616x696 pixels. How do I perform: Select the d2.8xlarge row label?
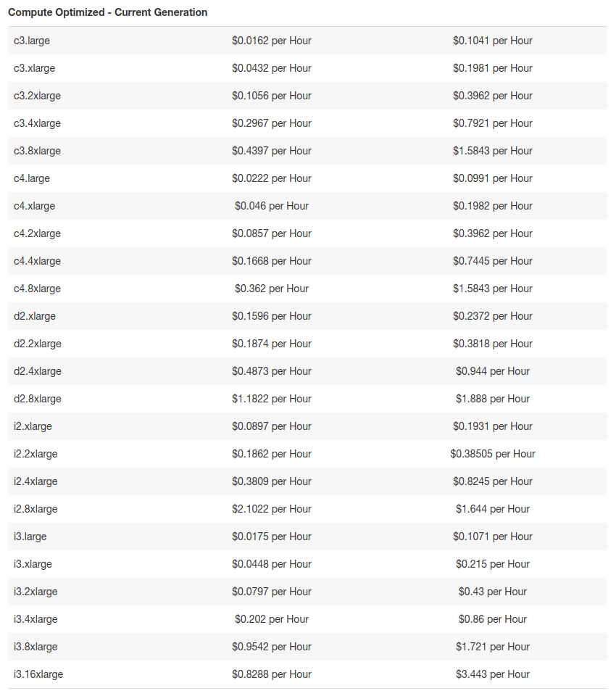coord(38,399)
